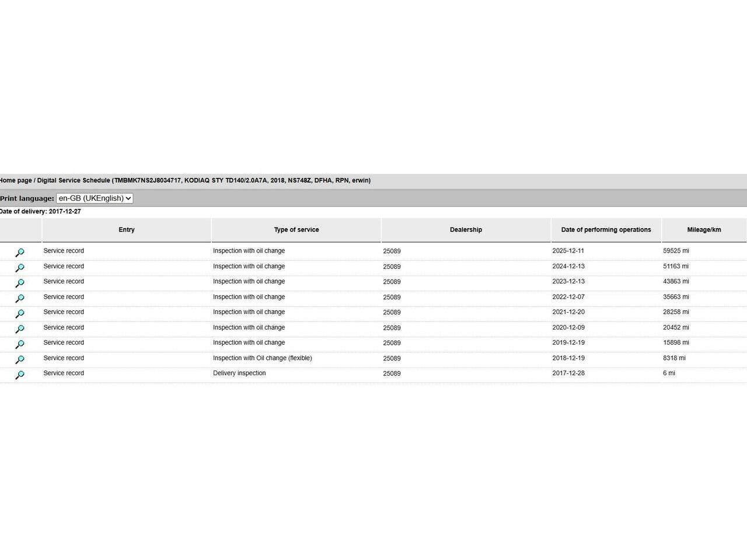The image size is (747, 560).
Task: Sort by Entry column header
Action: pos(127,230)
